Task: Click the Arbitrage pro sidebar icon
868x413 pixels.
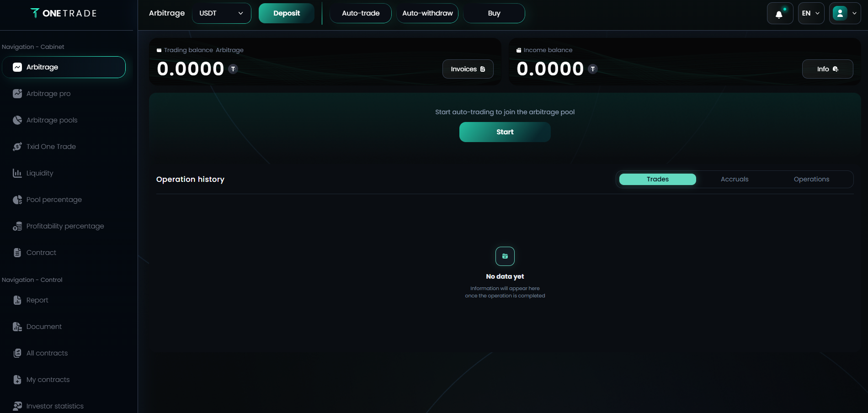Action: click(17, 94)
